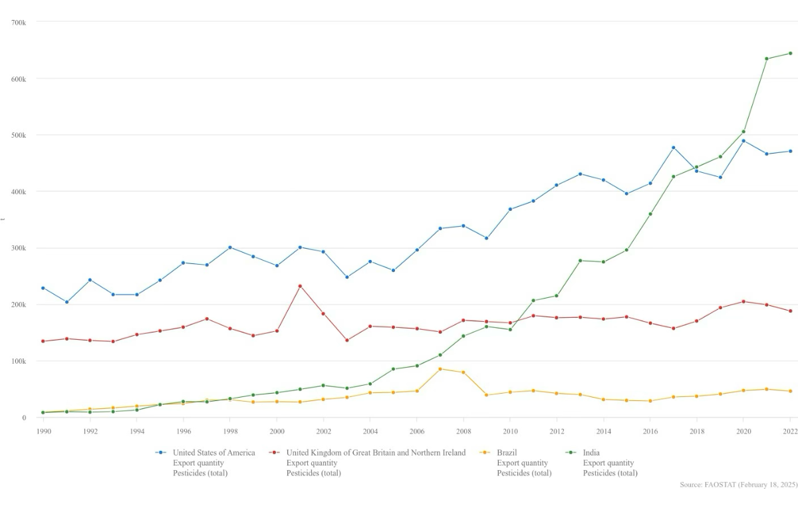Click the yellow Brazil legend marker
This screenshot has height=532, width=798.
click(485, 453)
